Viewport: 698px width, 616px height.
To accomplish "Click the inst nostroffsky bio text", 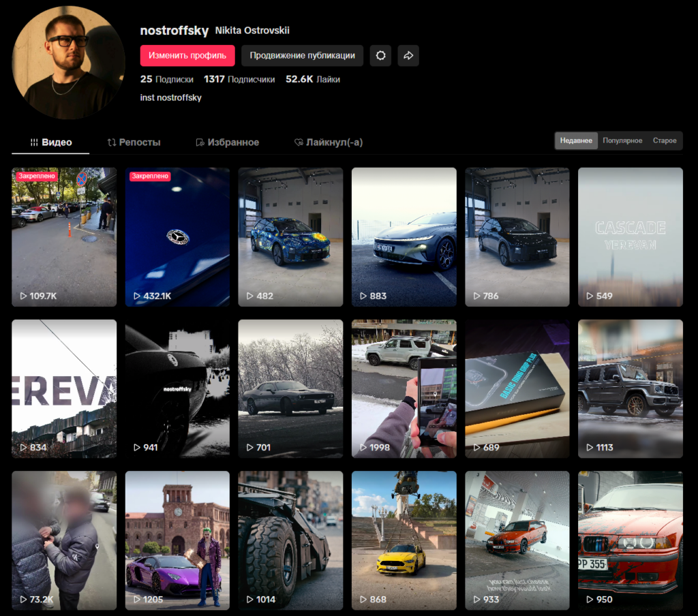I will pyautogui.click(x=171, y=97).
